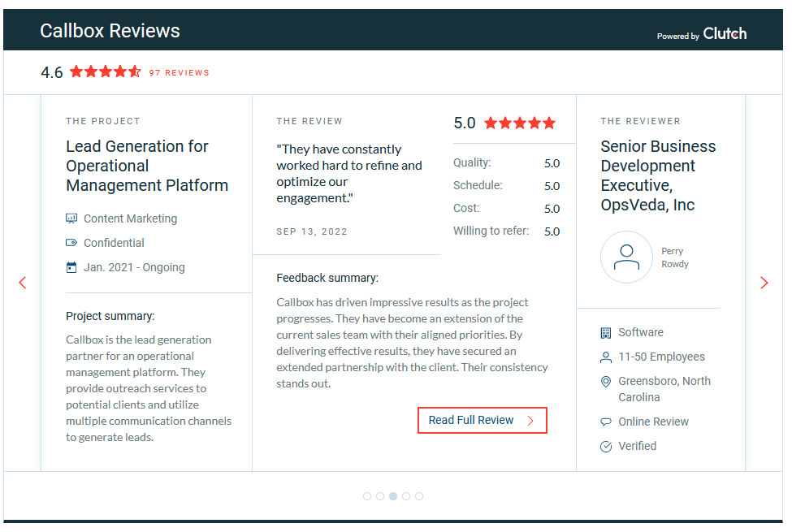792x532 pixels.
Task: Go to the previous review with left arrow
Action: [x=22, y=283]
